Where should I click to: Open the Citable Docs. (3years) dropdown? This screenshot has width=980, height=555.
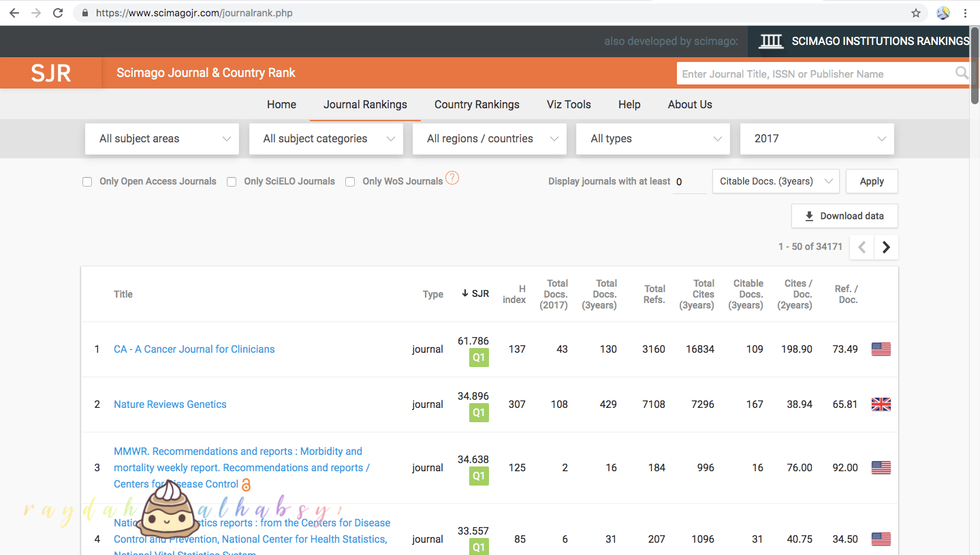[776, 181]
